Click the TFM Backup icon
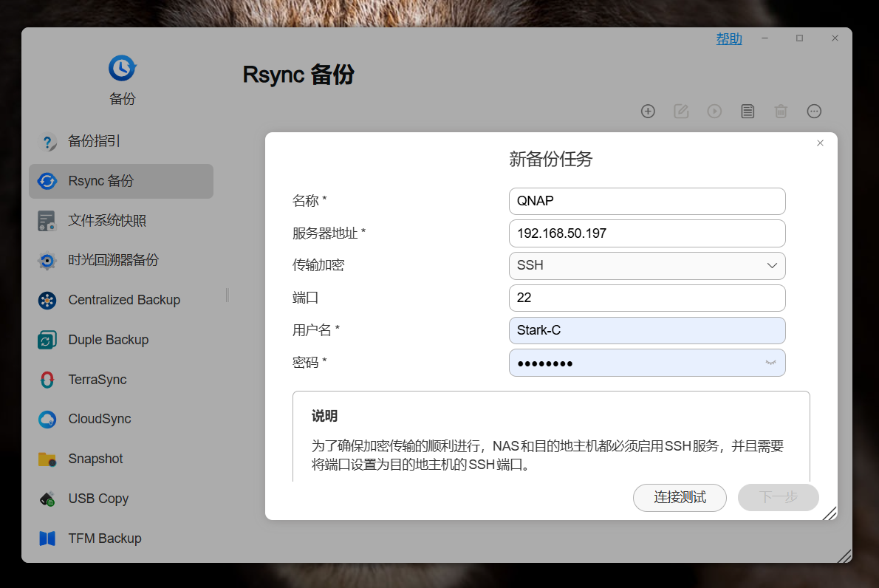879x588 pixels. pos(47,539)
